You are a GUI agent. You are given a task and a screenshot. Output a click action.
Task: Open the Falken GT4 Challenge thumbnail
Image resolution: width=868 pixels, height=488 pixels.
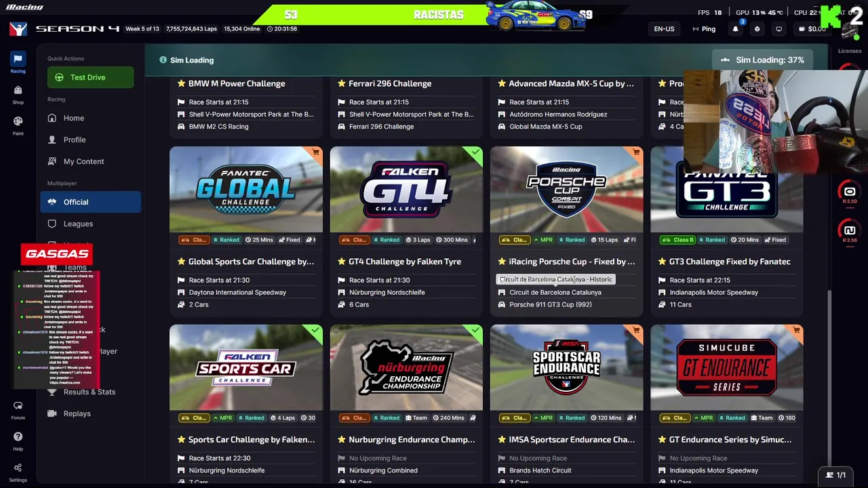point(406,190)
